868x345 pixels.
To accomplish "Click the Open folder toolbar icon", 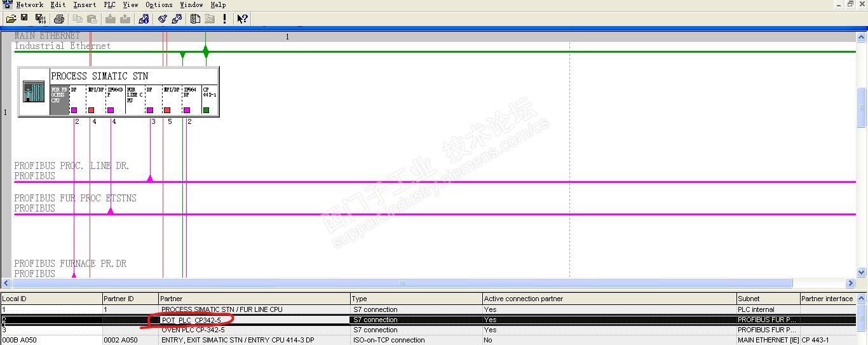I will [11, 19].
